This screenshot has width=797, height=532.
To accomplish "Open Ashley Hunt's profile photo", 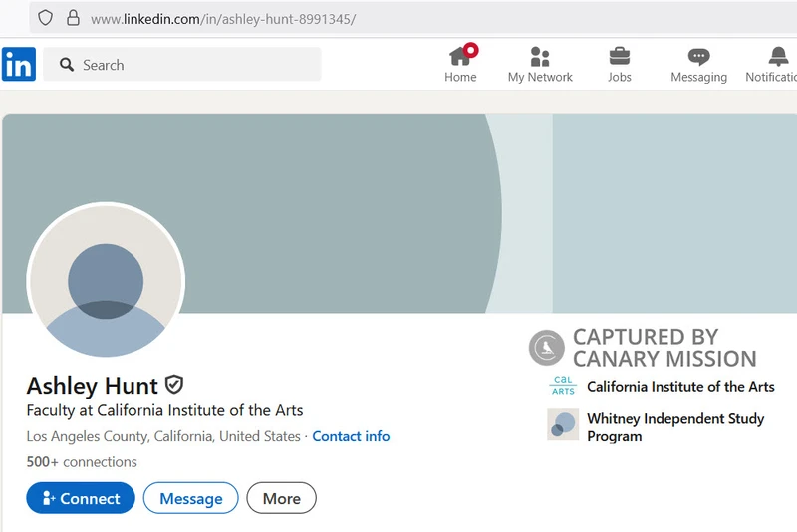I will click(x=106, y=281).
